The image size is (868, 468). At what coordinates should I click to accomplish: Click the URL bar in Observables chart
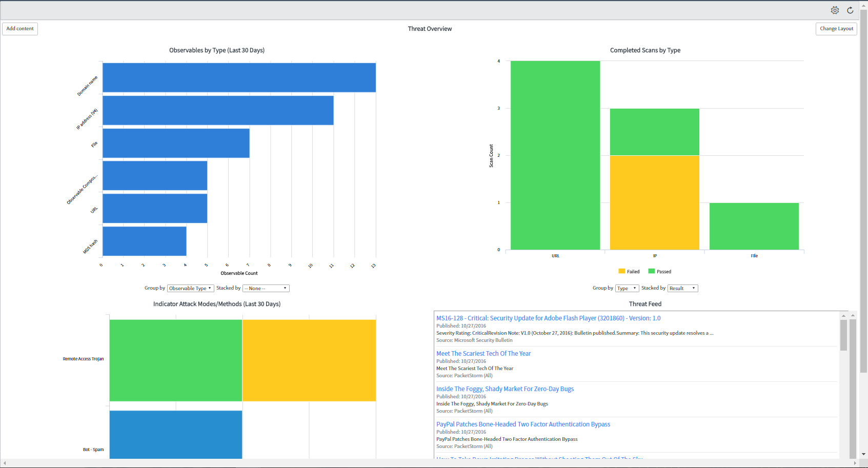coord(155,208)
